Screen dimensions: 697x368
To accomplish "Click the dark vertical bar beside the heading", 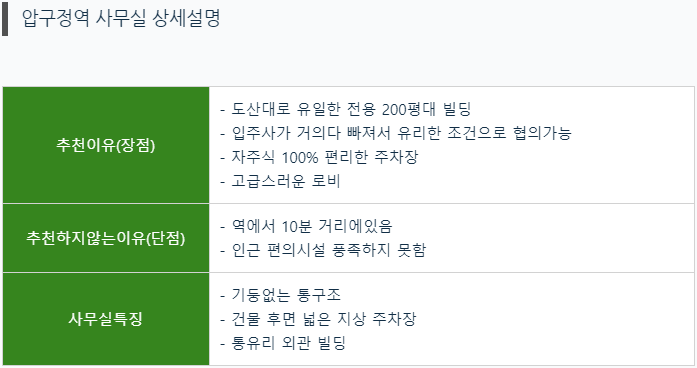I will tap(5, 19).
